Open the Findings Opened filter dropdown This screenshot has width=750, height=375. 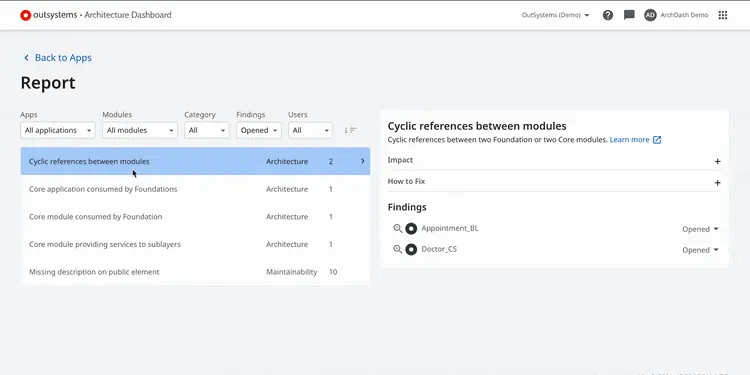pyautogui.click(x=259, y=130)
